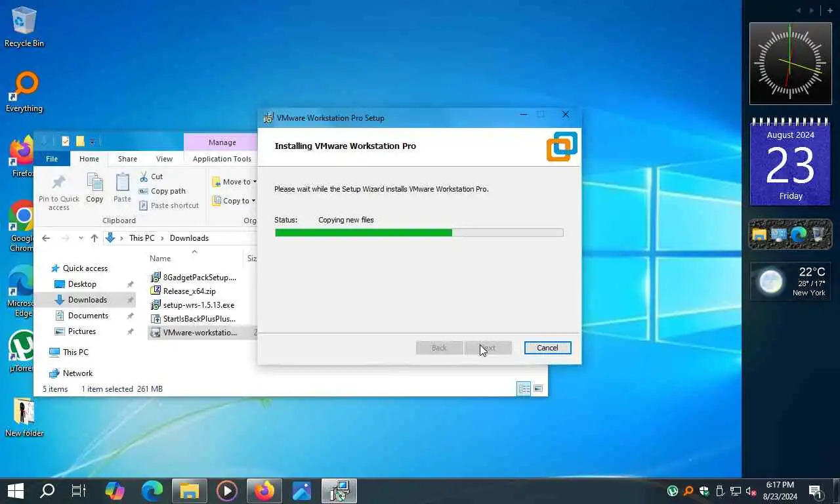840x504 pixels.
Task: Open the New folder desktop icon
Action: 24,417
